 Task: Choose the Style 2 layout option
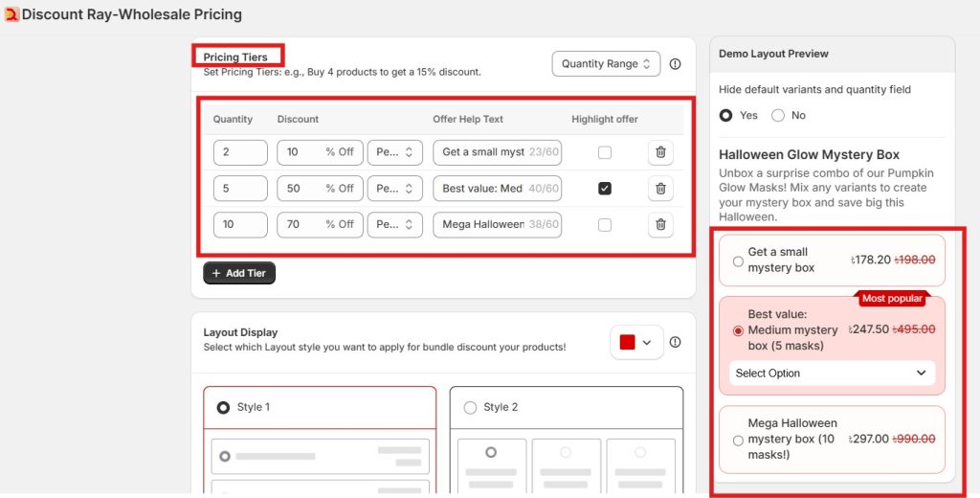pyautogui.click(x=470, y=407)
